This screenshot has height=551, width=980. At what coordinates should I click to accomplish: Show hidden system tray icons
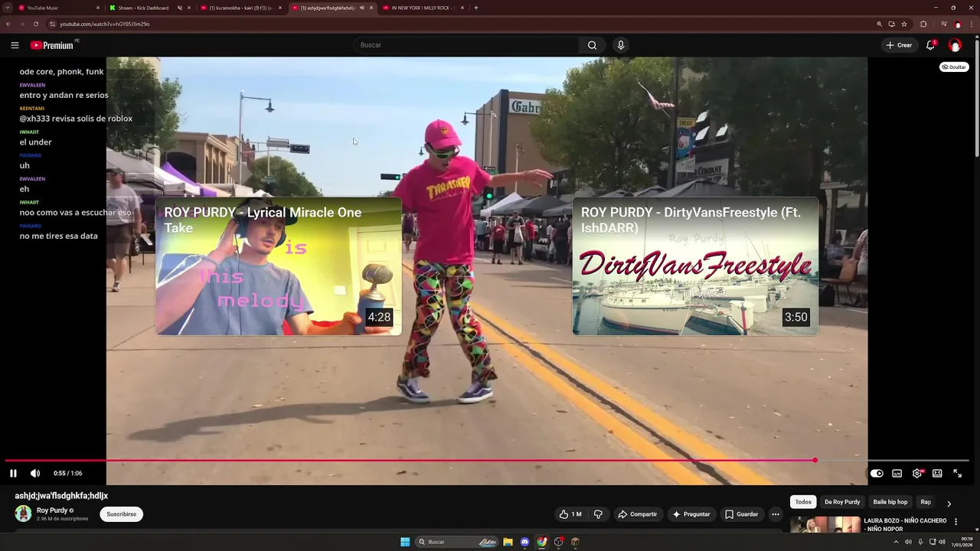[896, 542]
